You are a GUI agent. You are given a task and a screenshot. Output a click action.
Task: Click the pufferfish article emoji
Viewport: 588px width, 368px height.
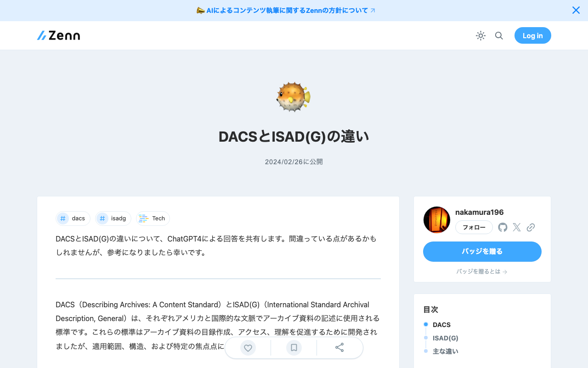click(294, 97)
